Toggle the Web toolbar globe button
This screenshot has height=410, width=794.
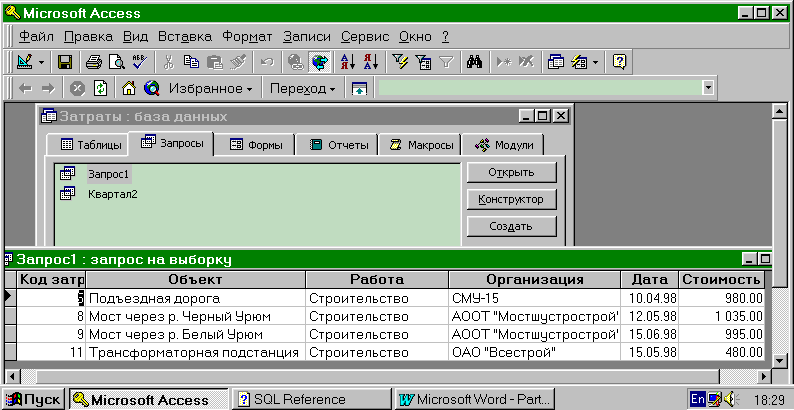click(319, 62)
